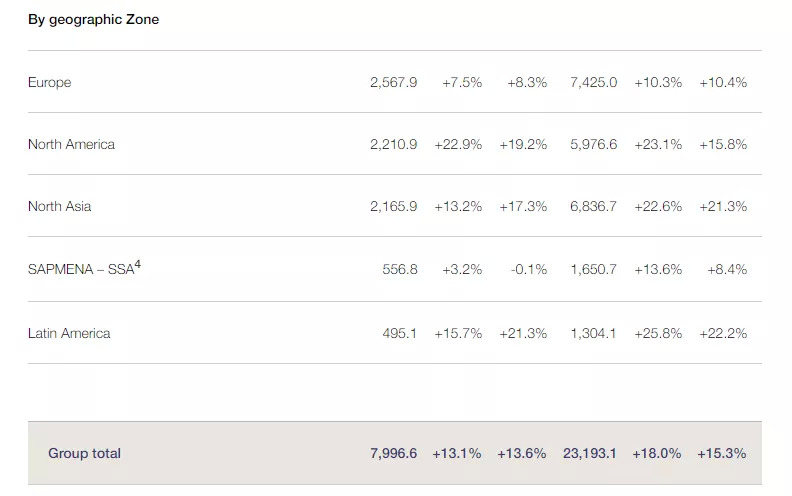Select Latin America's 495.1 value
792x496 pixels.
pyautogui.click(x=400, y=334)
